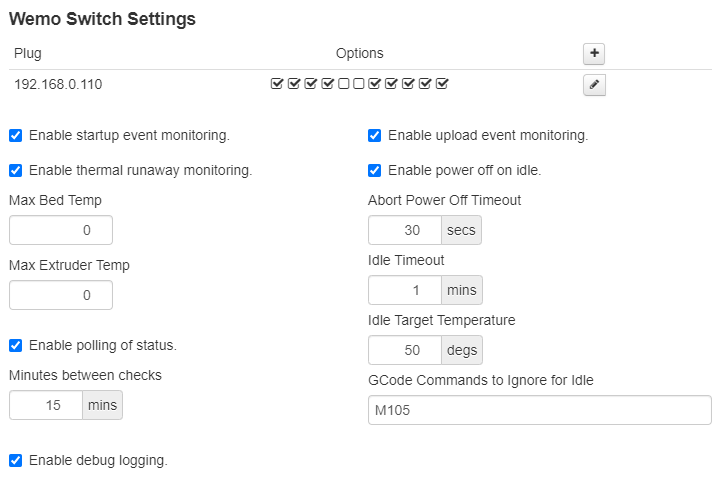Focus the Max Bed Temp field

(x=61, y=230)
